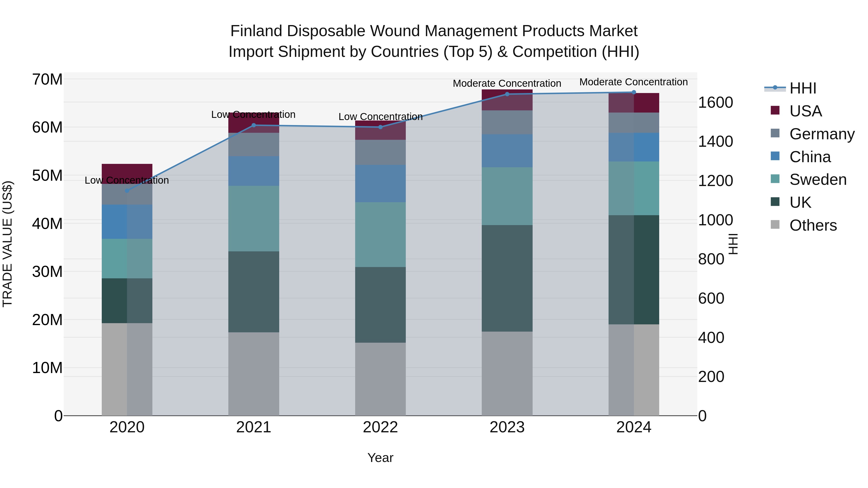Click the 2023 HHI data point
The height and width of the screenshot is (488, 868).
(x=507, y=94)
